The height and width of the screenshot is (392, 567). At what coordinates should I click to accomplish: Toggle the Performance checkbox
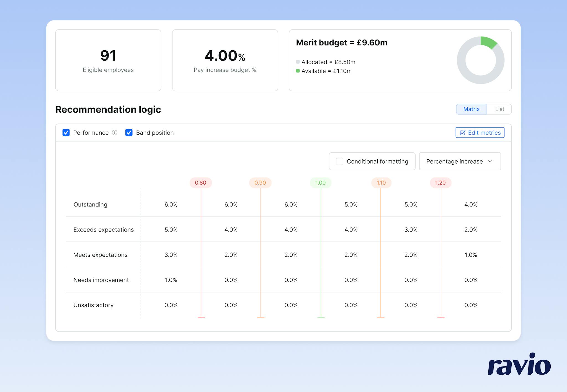[x=66, y=133]
